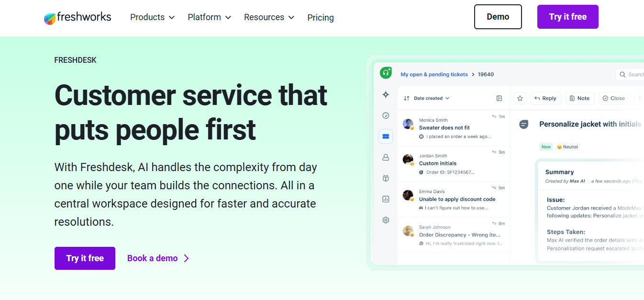Click the FRESHDESK label
644x300 pixels.
point(76,60)
